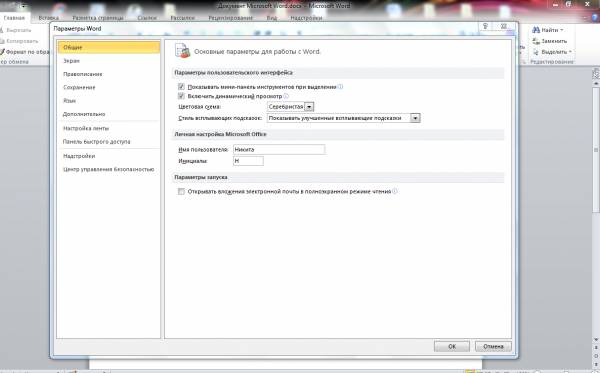Open Центр управления безопасностью category
This screenshot has height=373, width=600.
click(109, 169)
